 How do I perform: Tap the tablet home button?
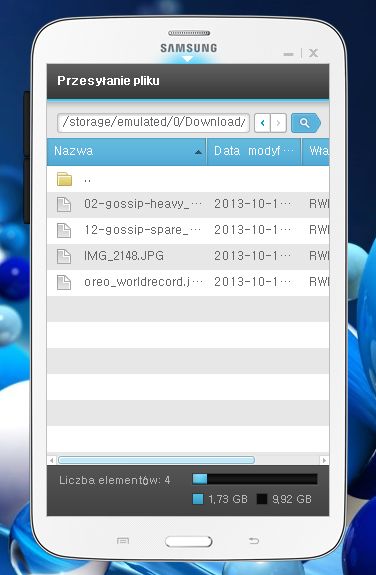click(x=189, y=541)
